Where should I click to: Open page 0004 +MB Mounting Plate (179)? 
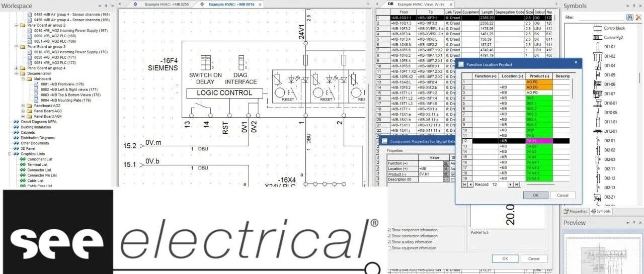pyautogui.click(x=66, y=100)
